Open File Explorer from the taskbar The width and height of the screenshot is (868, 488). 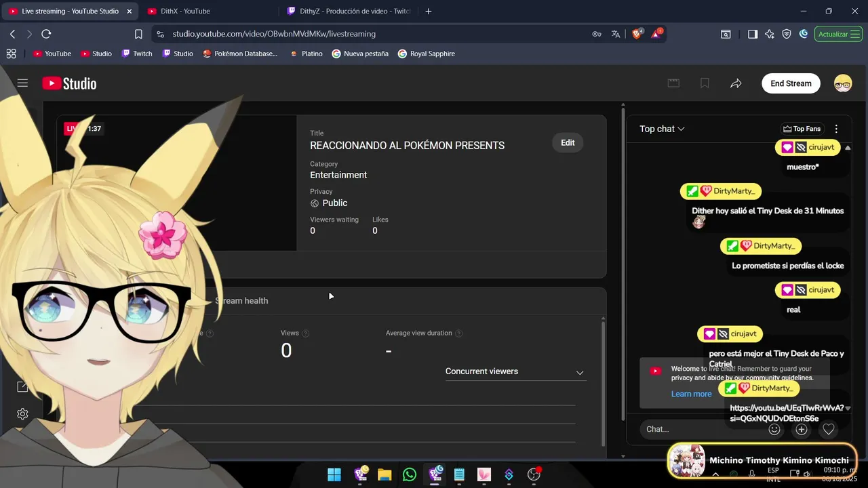coord(384,474)
